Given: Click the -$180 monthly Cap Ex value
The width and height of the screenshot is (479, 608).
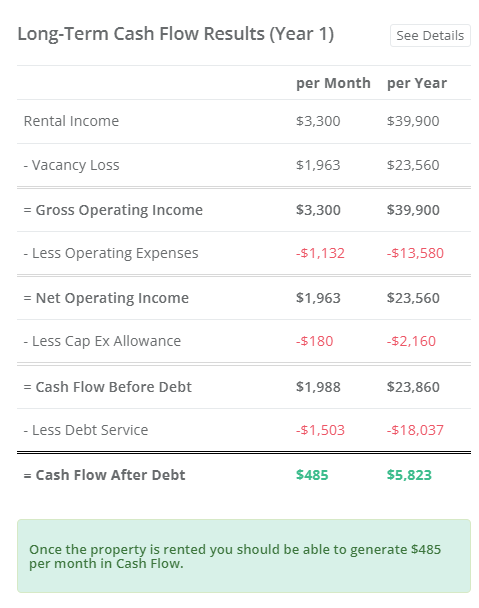Looking at the screenshot, I should pos(315,342).
